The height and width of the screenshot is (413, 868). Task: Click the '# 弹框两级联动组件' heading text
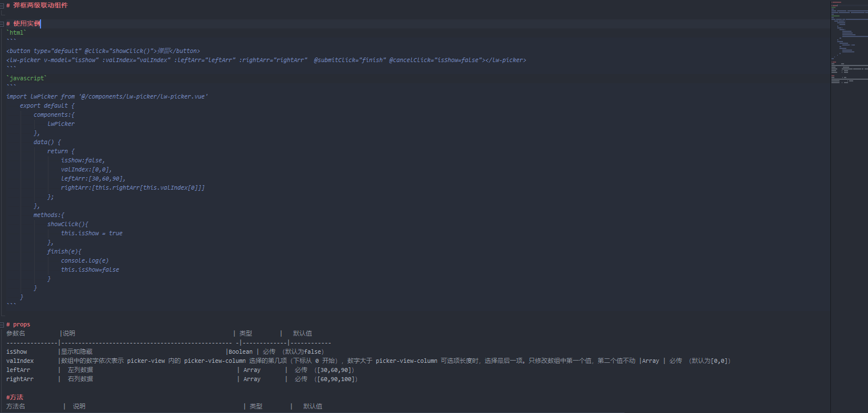[x=36, y=5]
